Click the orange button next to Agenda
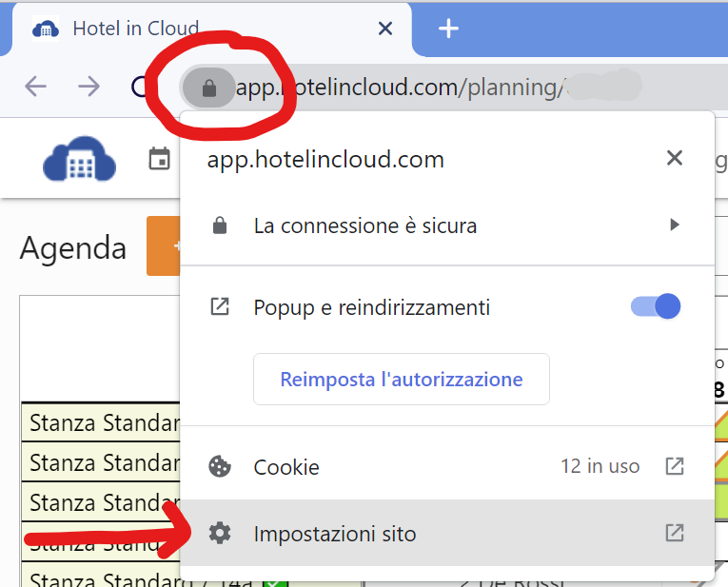 click(164, 247)
